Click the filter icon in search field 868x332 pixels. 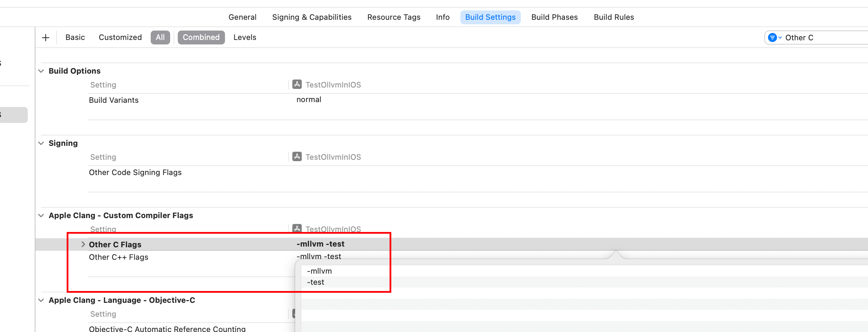[773, 38]
